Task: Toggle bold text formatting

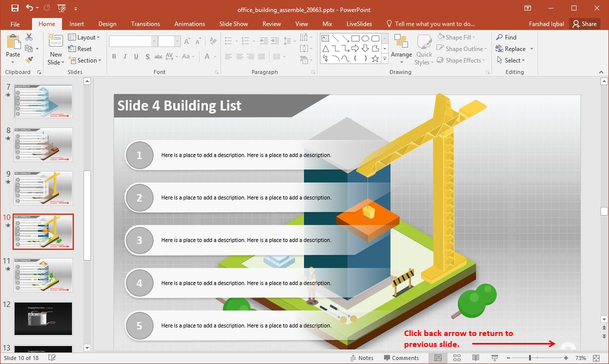Action: point(114,56)
